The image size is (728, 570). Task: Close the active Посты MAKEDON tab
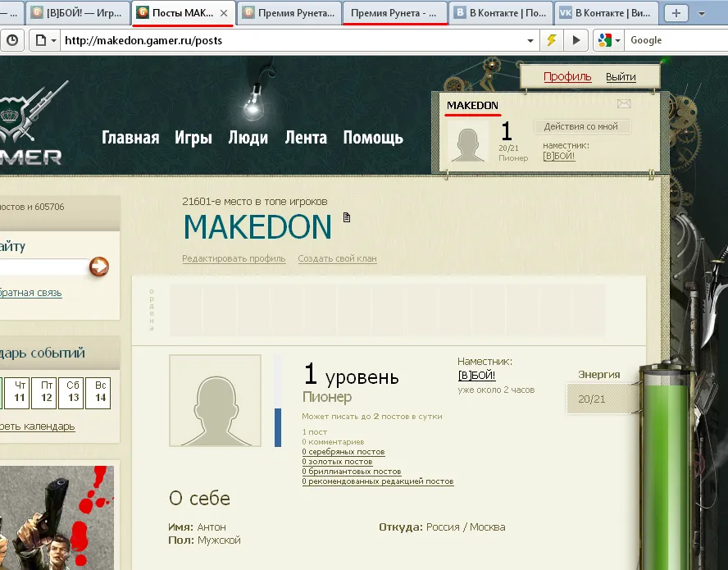click(224, 13)
